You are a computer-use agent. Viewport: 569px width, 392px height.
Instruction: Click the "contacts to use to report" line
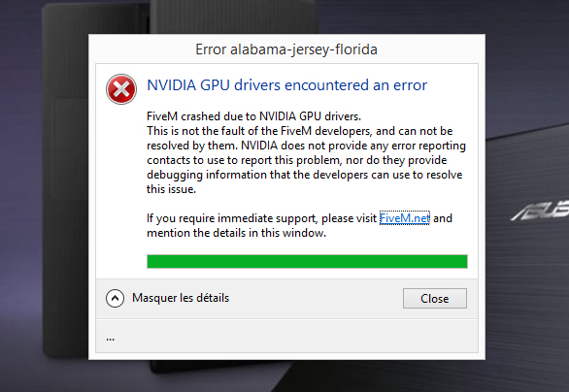(296, 160)
